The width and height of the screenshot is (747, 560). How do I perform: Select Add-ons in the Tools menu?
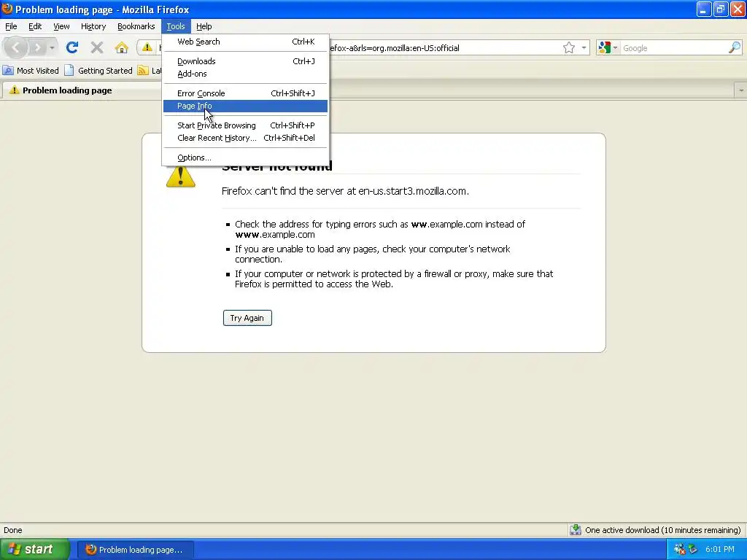pyautogui.click(x=245, y=74)
